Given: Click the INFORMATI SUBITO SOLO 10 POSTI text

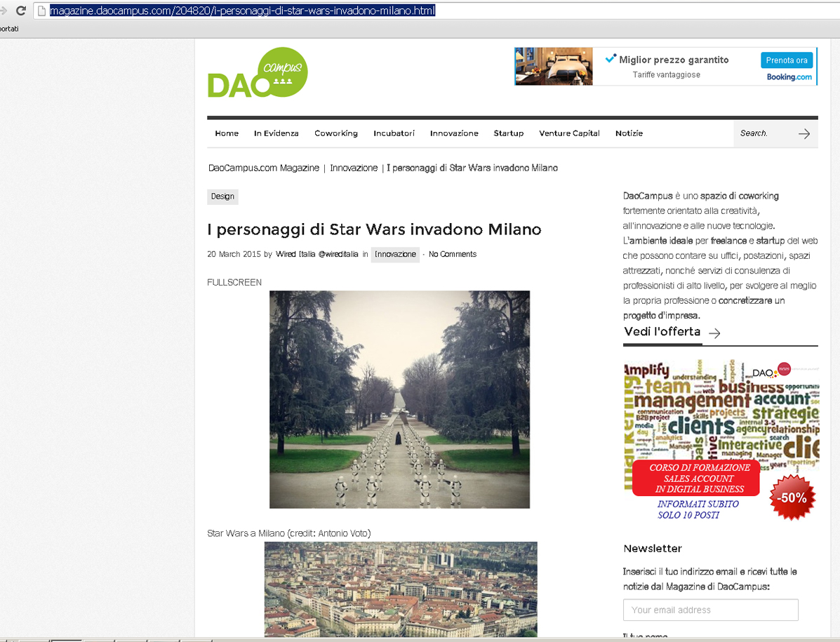Looking at the screenshot, I should coord(698,510).
